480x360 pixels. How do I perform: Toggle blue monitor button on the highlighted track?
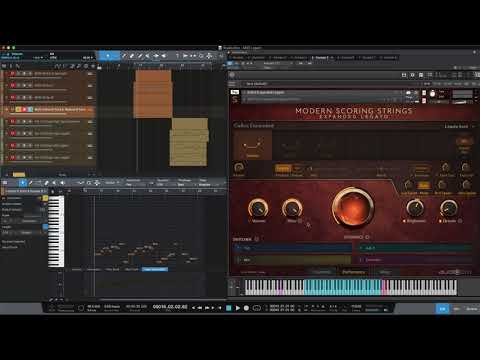pyautogui.click(x=30, y=109)
